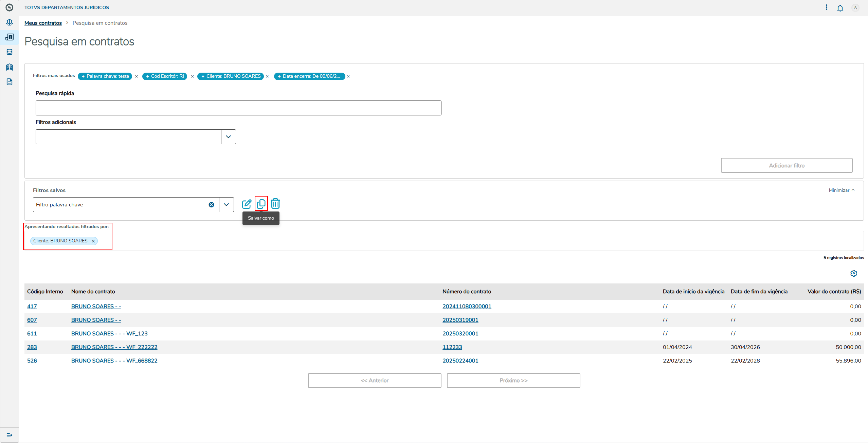
Task: Open the database sidebar icon
Action: tap(10, 52)
